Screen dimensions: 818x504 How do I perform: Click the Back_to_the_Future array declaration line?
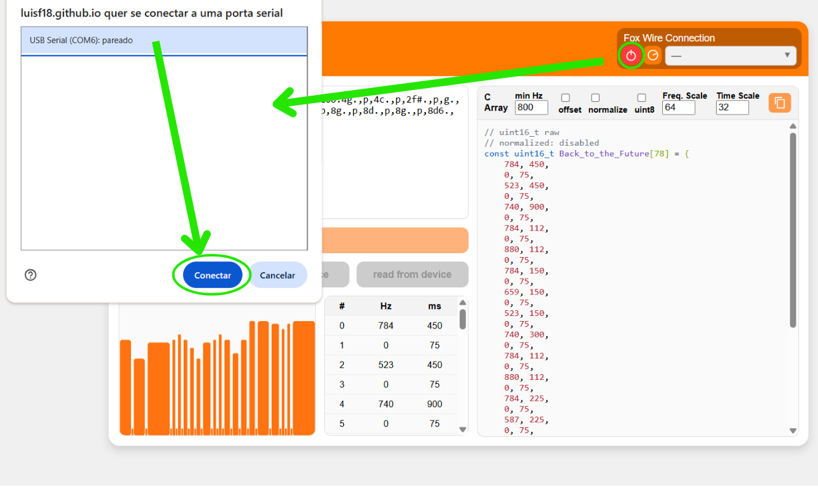(586, 154)
